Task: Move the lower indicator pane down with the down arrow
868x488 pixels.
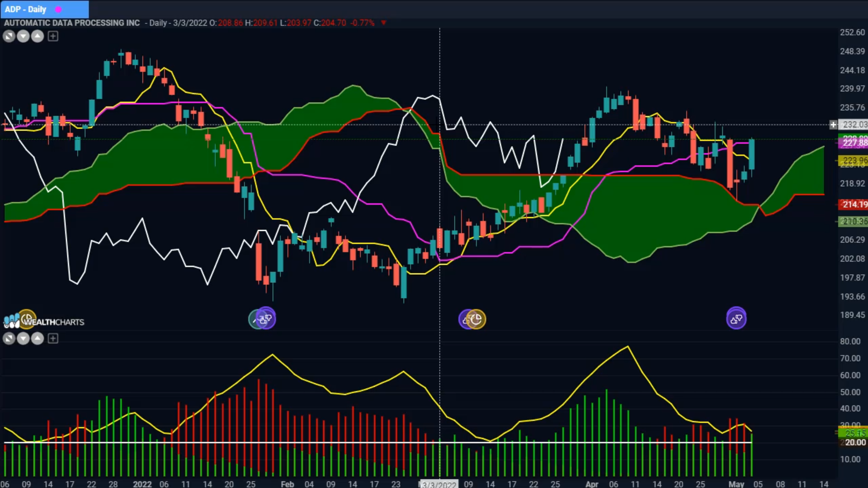Action: (x=23, y=338)
